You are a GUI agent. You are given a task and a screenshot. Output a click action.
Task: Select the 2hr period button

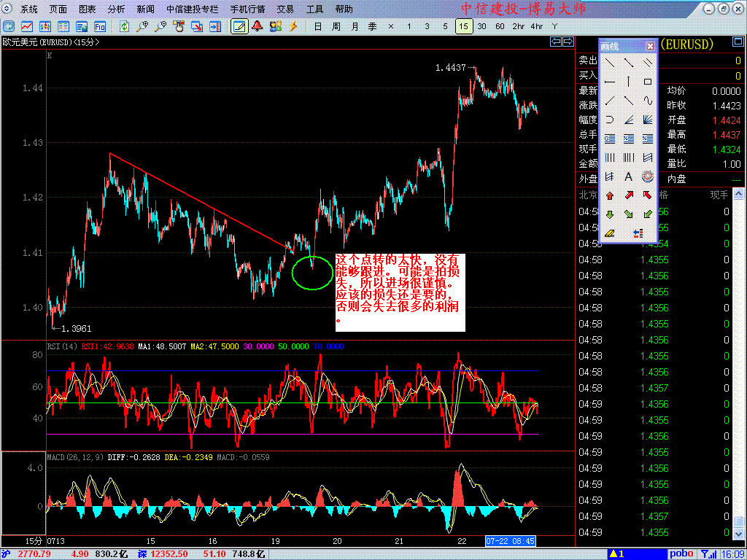tap(519, 27)
